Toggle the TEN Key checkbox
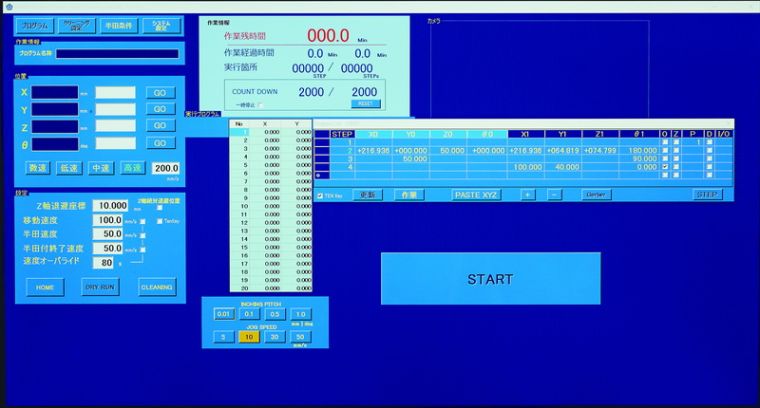The image size is (760, 408). (319, 196)
